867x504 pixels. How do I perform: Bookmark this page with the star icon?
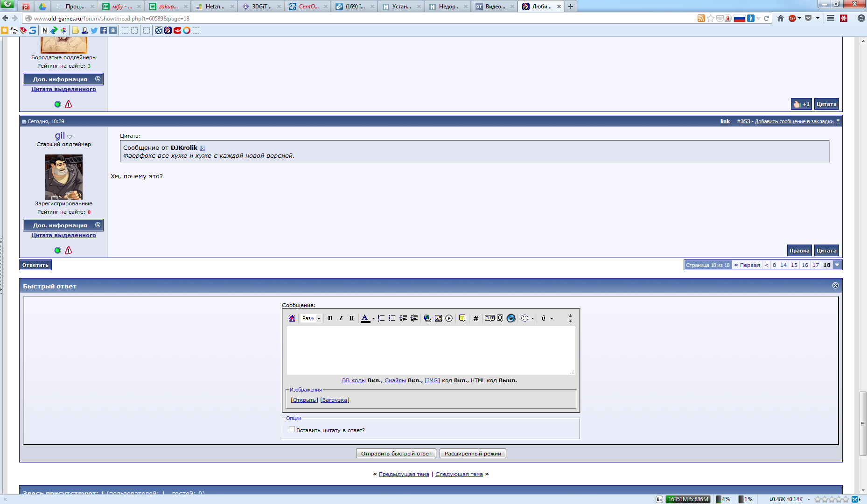click(711, 18)
